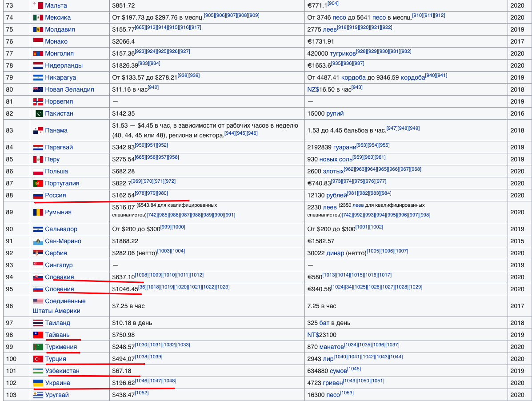Click the NT$ currency link in Taiwan row
Screen dimensions: 532x401
(x=313, y=335)
